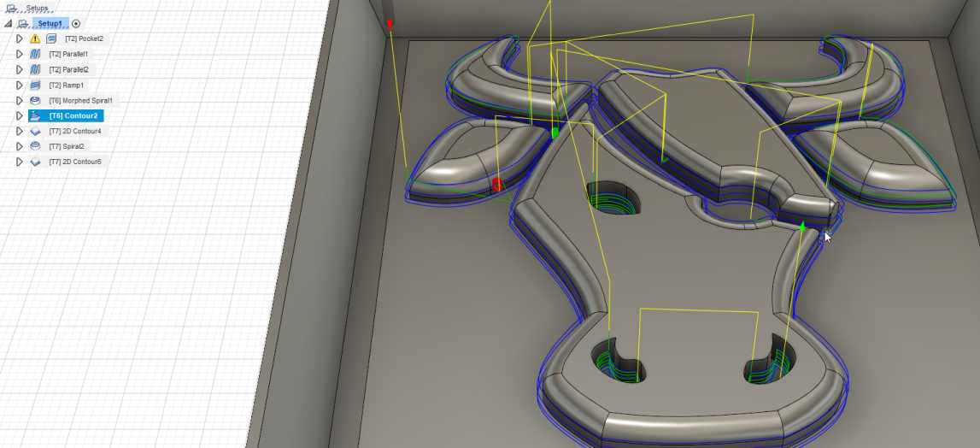Select the Setups label in the browser
980x448 pixels.
(x=37, y=9)
